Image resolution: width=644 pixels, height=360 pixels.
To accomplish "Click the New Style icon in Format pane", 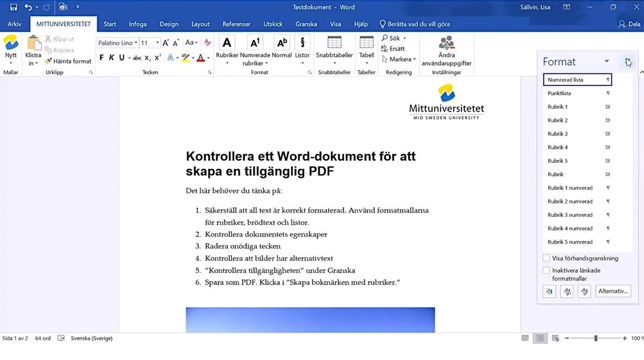I will 549,291.
